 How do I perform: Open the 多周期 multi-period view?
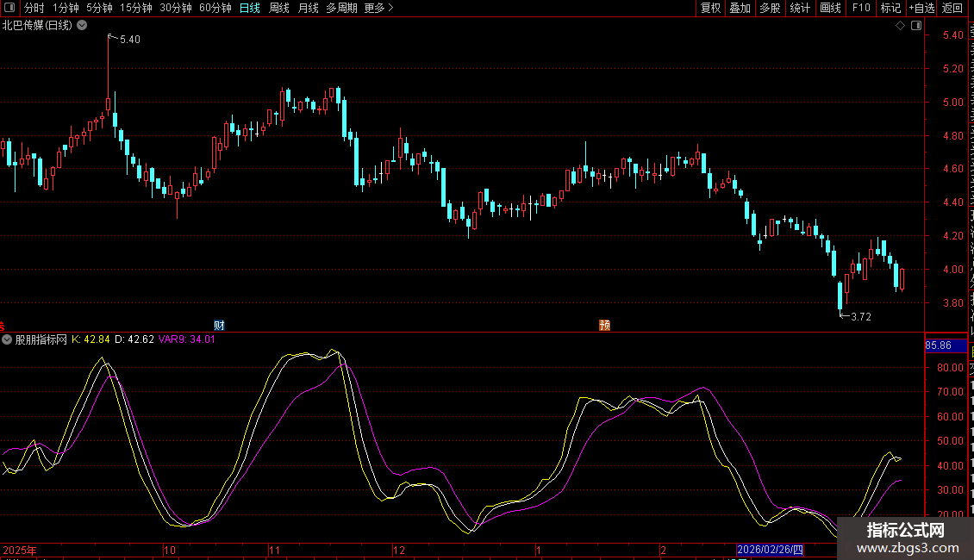[x=341, y=8]
